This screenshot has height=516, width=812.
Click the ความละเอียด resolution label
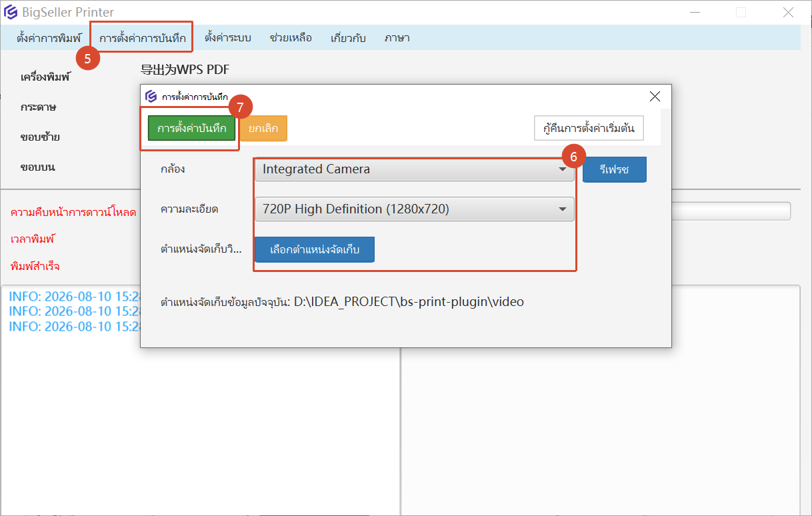(x=189, y=209)
